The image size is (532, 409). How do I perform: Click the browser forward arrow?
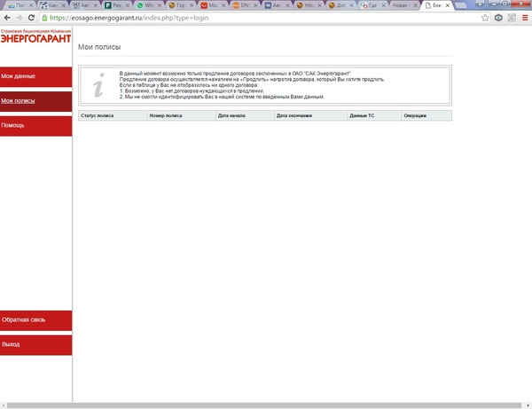(x=20, y=18)
